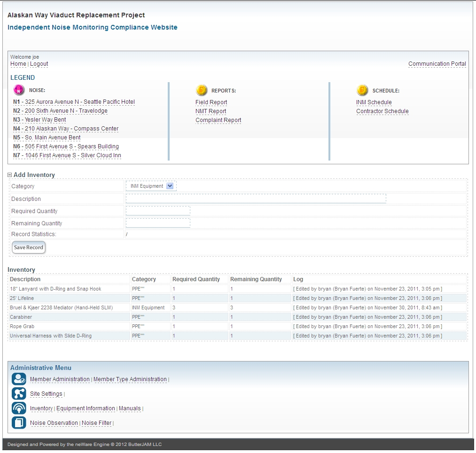Screen dimensions: 476x453
Task: Click the yellow Reports legend icon
Action: coord(201,90)
